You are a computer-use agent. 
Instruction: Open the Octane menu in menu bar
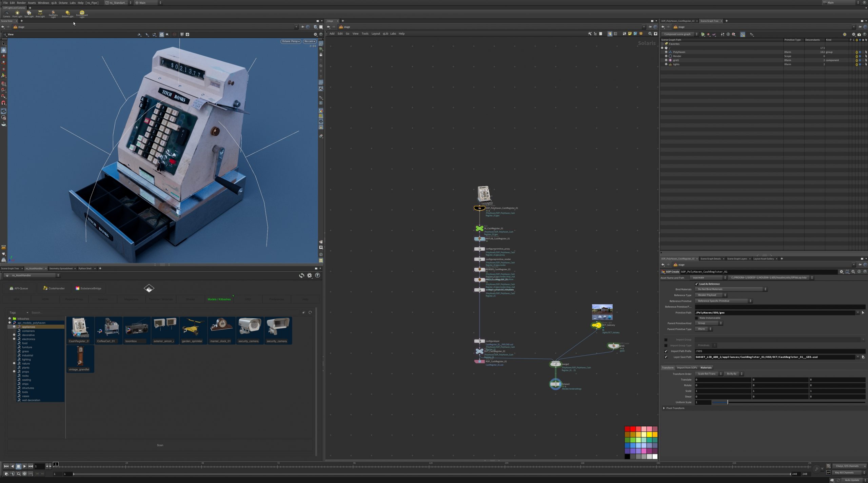point(63,3)
